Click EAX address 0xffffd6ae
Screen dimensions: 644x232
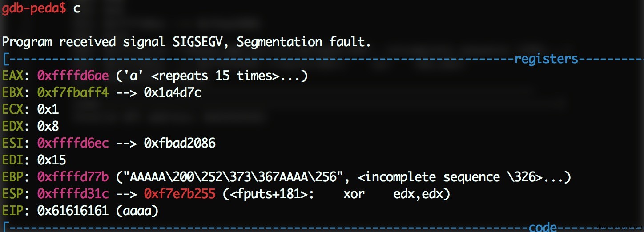pyautogui.click(x=73, y=76)
